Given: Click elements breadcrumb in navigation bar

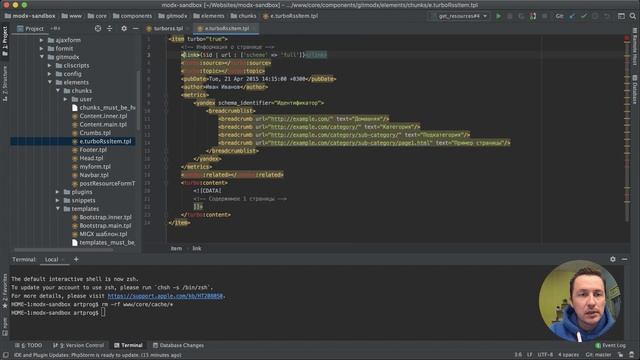Looking at the screenshot, I should [209, 16].
